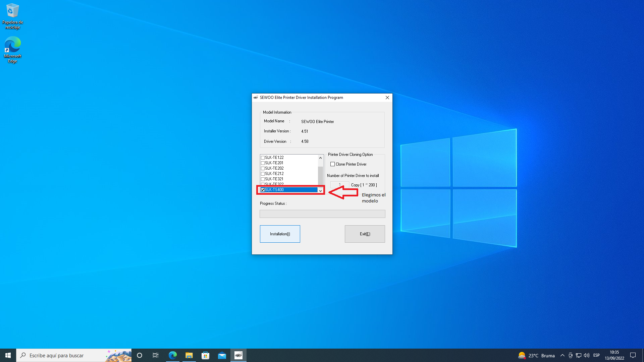
Task: Open Task View in taskbar
Action: tap(156, 355)
